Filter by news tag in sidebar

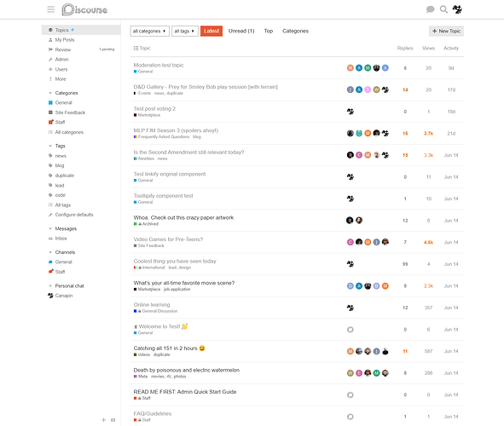[x=61, y=156]
